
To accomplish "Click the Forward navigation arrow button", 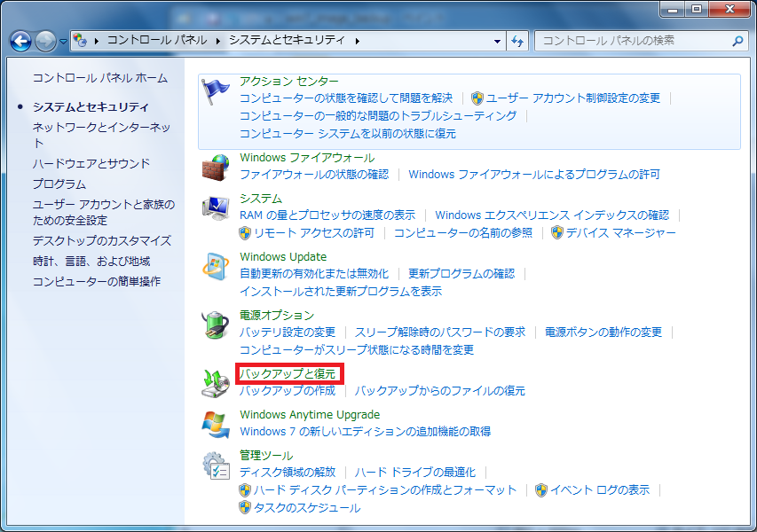I will (x=45, y=41).
